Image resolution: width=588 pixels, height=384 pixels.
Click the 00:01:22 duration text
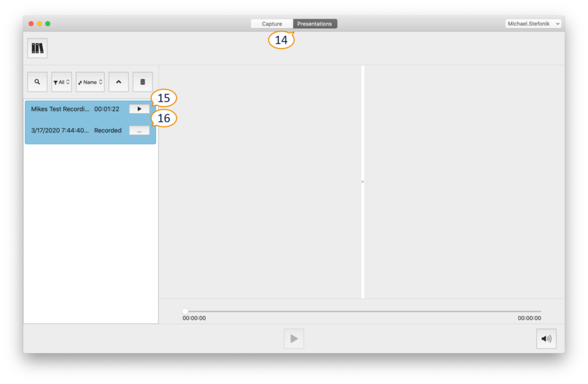tap(107, 109)
